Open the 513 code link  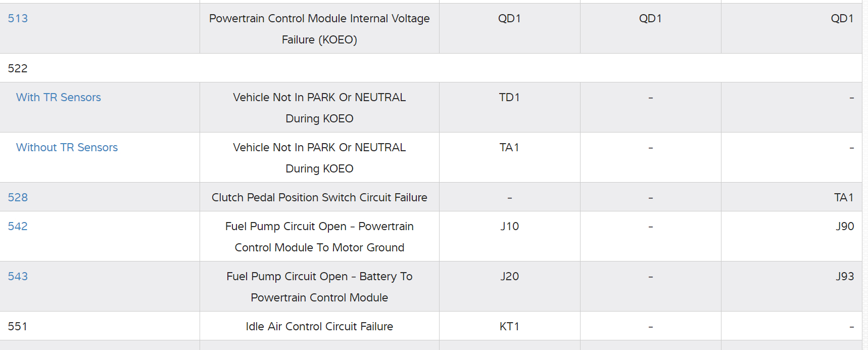18,19
